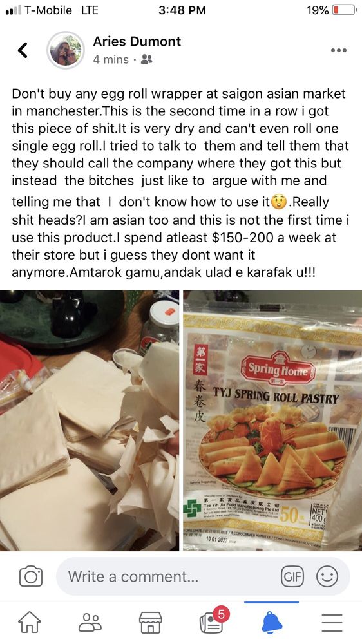Screen dimensions: 362x644
Task: Open the Marketplace storefront tab
Action: pyautogui.click(x=150, y=622)
